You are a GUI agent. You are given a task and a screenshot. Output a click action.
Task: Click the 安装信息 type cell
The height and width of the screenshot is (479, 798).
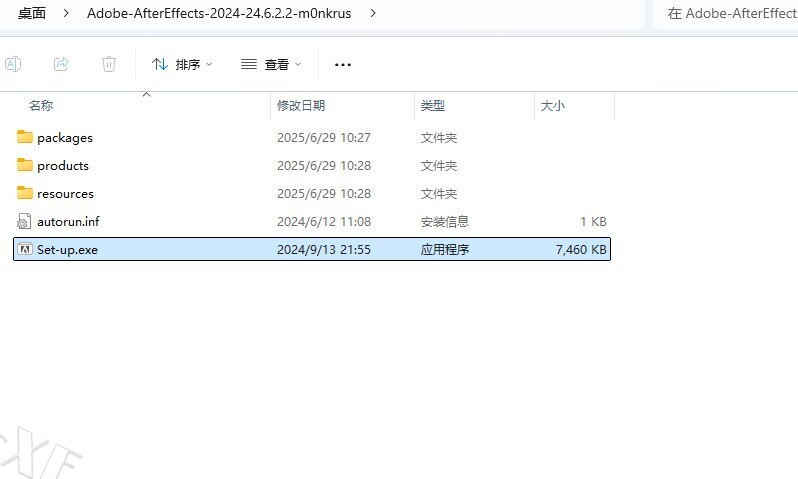tap(444, 221)
